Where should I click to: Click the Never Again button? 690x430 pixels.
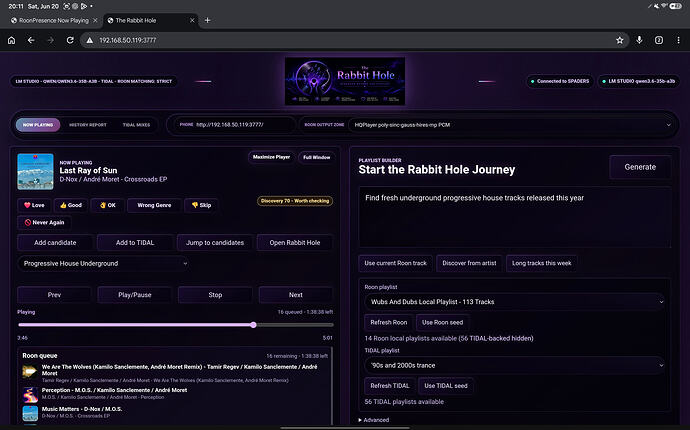pos(44,223)
